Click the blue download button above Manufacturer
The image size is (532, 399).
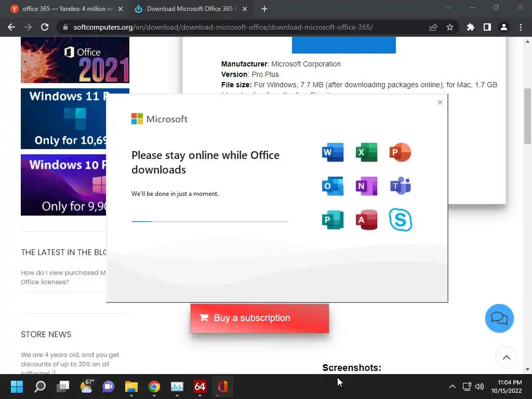344,45
